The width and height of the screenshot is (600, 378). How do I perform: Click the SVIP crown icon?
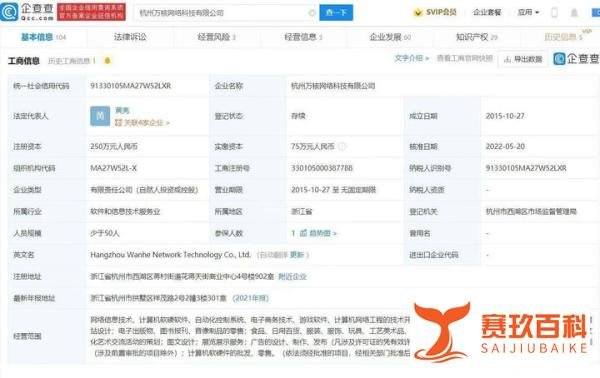418,13
